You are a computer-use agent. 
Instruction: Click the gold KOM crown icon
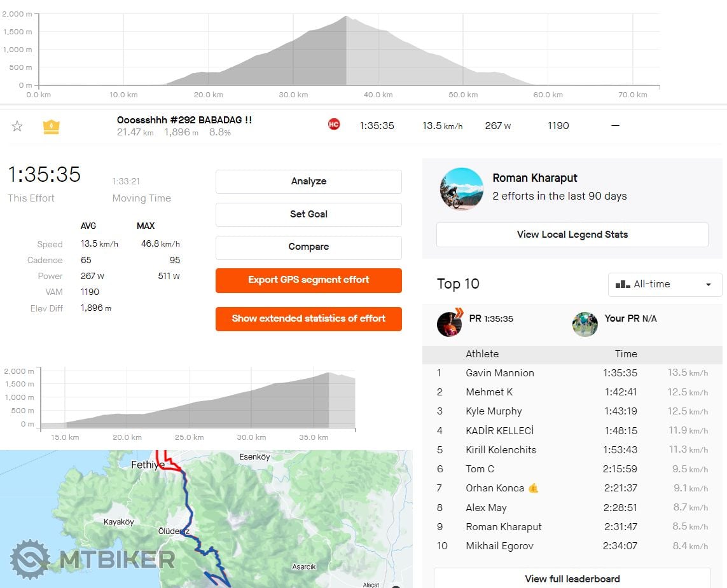51,126
